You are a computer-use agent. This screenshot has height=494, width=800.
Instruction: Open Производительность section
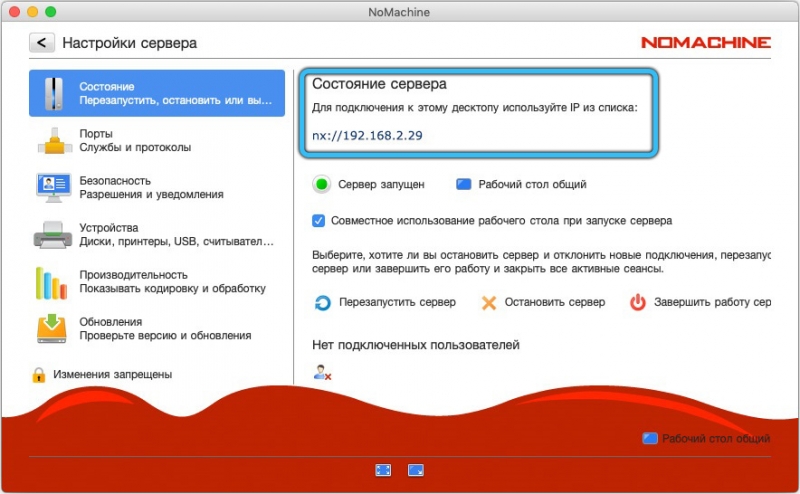(x=157, y=282)
